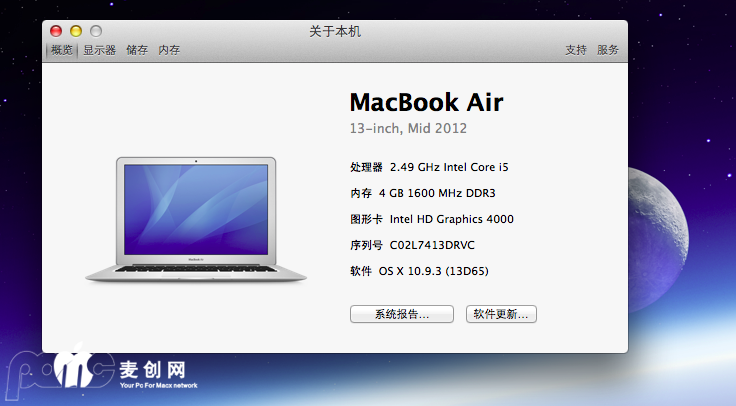Viewport: 736px width, 406px height.
Task: Click the 处理器 label
Action: tap(366, 167)
